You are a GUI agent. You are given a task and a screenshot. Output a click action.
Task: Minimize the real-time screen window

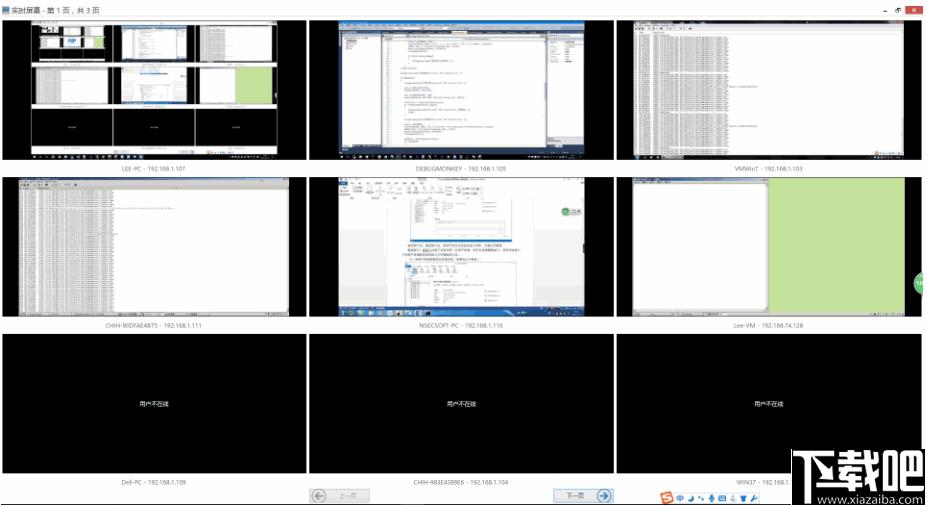click(886, 11)
